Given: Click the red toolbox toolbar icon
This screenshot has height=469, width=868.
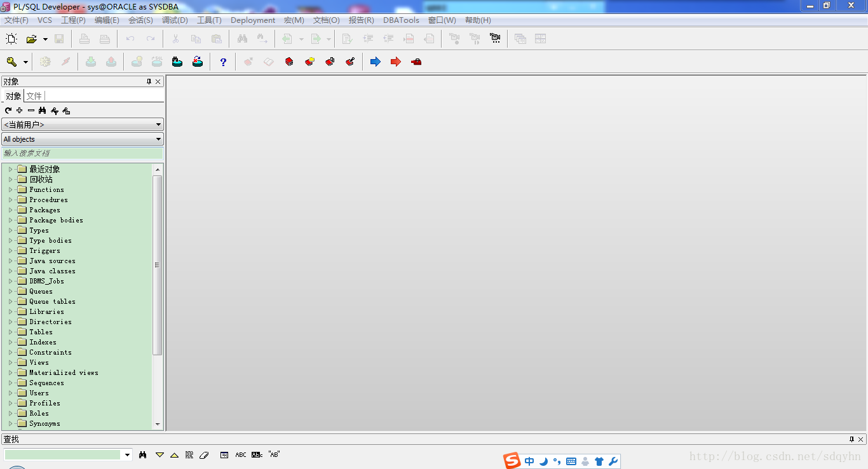Looking at the screenshot, I should [x=416, y=62].
